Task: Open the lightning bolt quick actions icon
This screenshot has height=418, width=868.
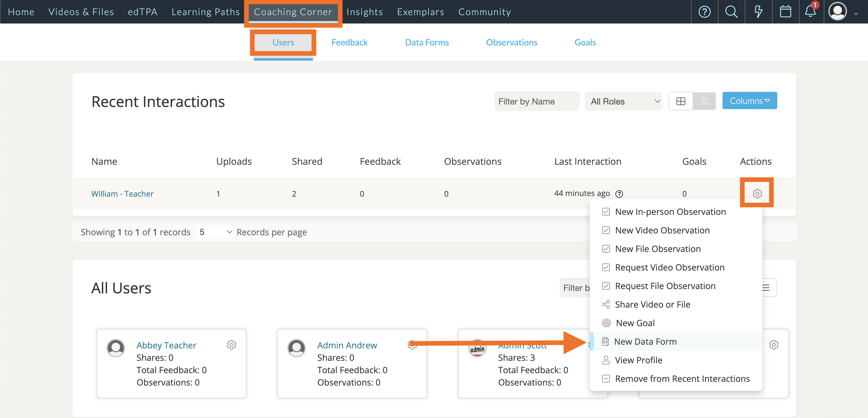Action: point(758,12)
